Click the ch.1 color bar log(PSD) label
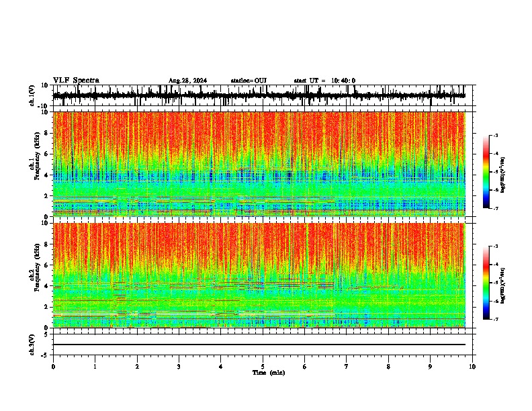The height and width of the screenshot is (411, 532). coord(503,175)
